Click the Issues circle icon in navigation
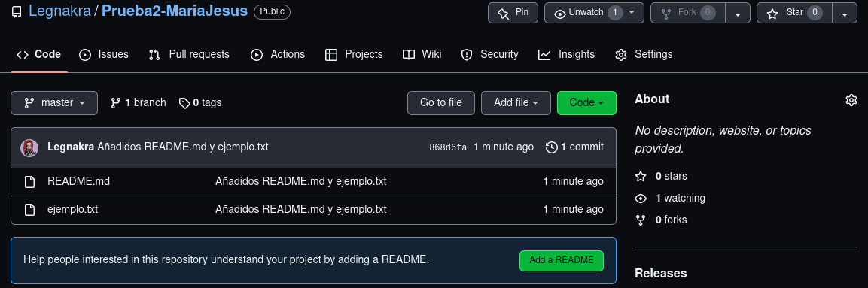 tap(85, 55)
